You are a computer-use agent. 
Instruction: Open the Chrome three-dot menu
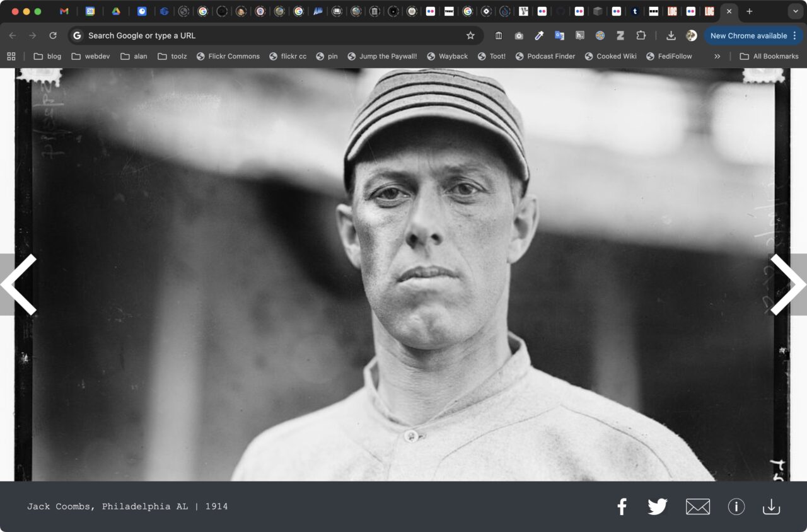(793, 36)
